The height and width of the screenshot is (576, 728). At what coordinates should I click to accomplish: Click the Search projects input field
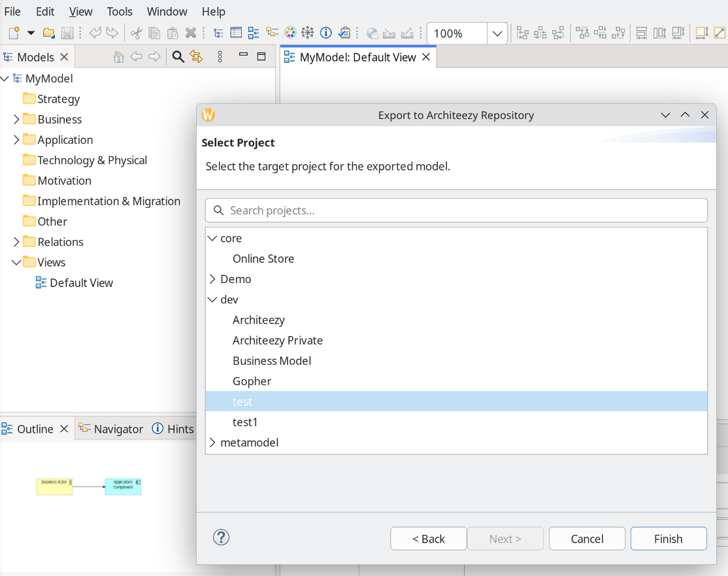coord(456,211)
